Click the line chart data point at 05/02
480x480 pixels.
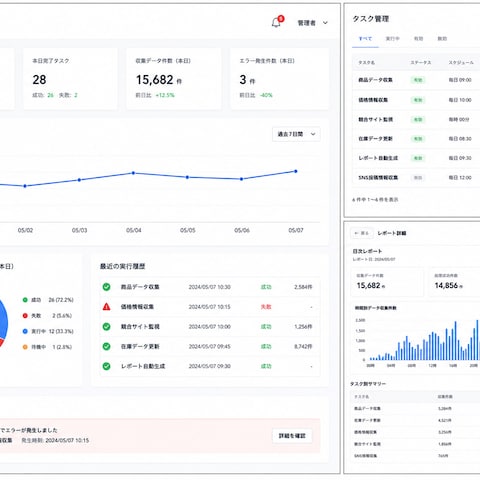(x=25, y=186)
